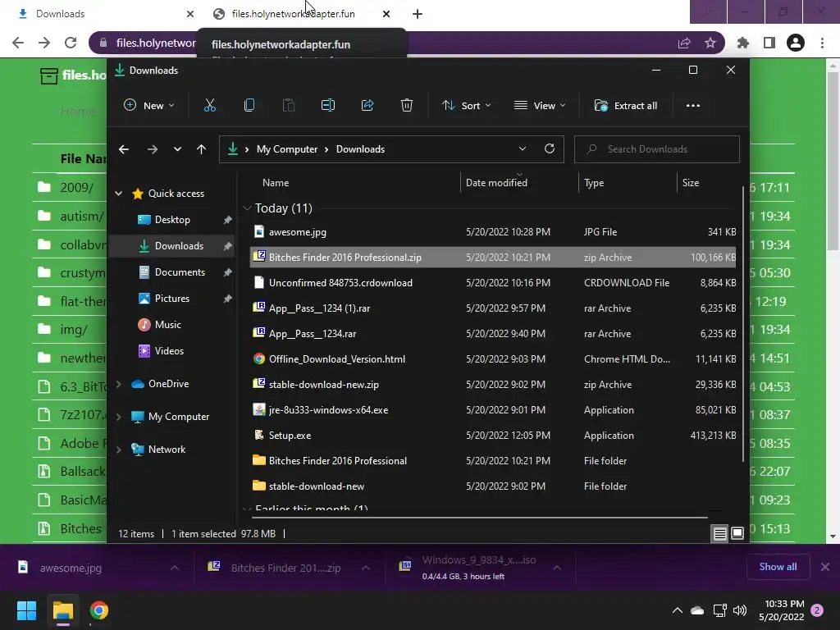This screenshot has height=630, width=840.
Task: Go forward in Explorer navigation
Action: click(x=152, y=149)
